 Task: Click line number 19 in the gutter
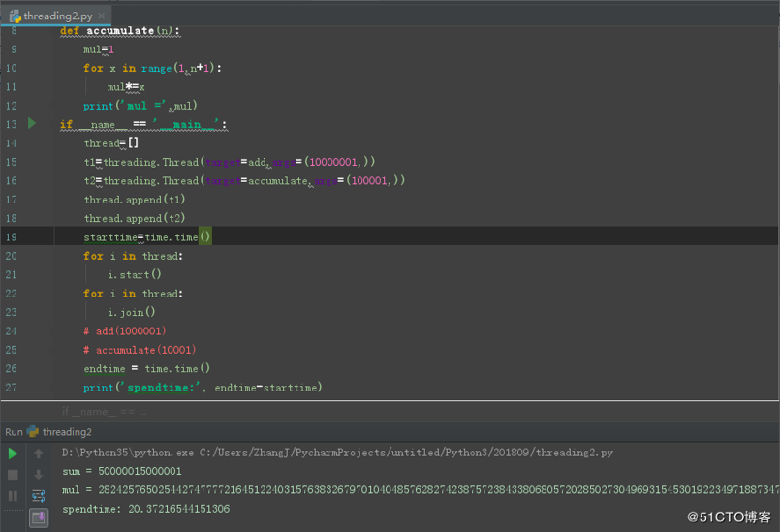coord(11,237)
